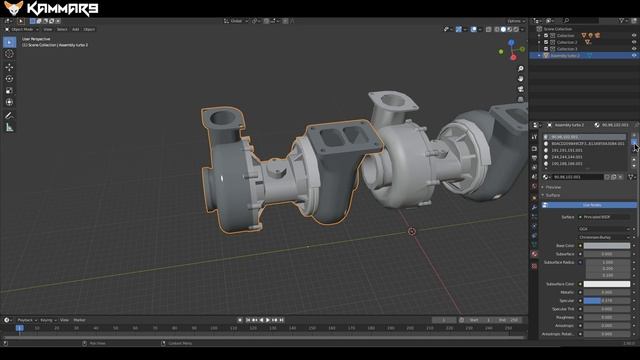The image size is (640, 360).
Task: Open the viewport Select menu
Action: [x=62, y=29]
